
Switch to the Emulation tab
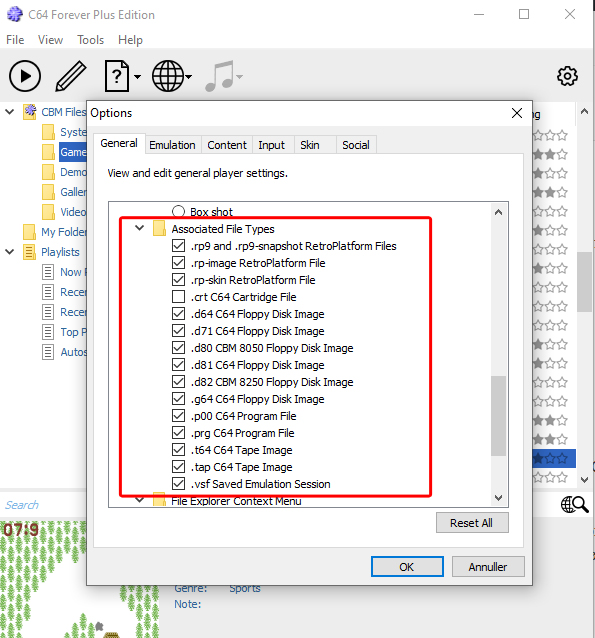pos(172,145)
